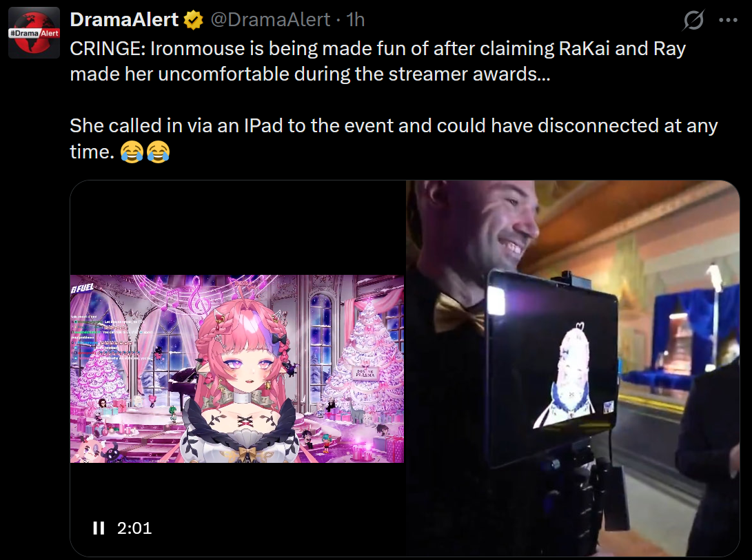The height and width of the screenshot is (560, 752).
Task: Open the DramaAlert display name
Action: click(124, 20)
